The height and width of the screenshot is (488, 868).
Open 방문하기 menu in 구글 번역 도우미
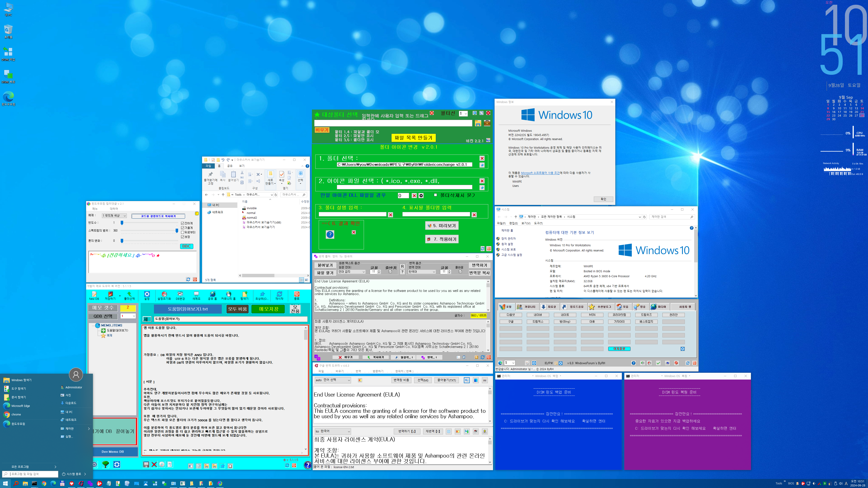pyautogui.click(x=378, y=371)
